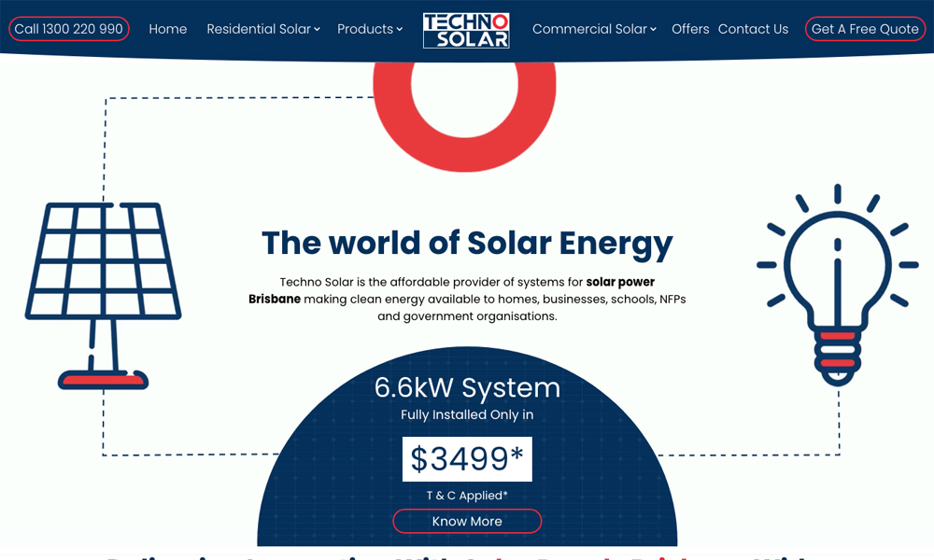
Task: Click the T & C Applied* text
Action: tap(467, 496)
